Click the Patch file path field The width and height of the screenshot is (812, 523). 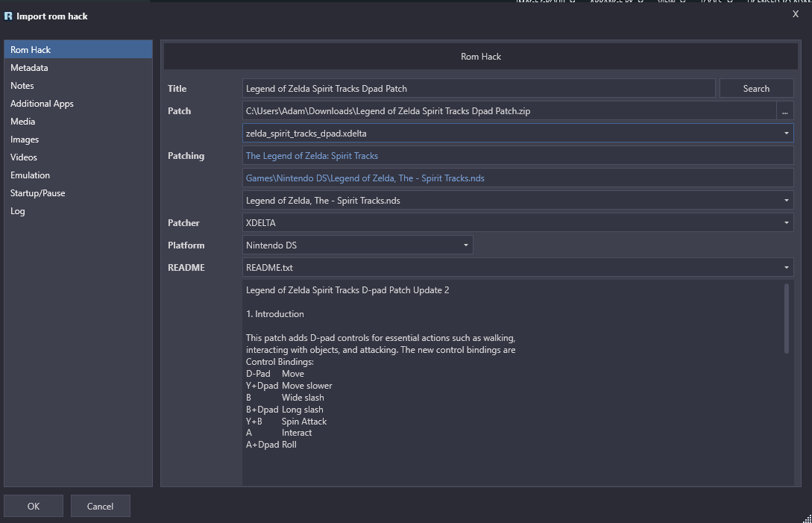509,111
